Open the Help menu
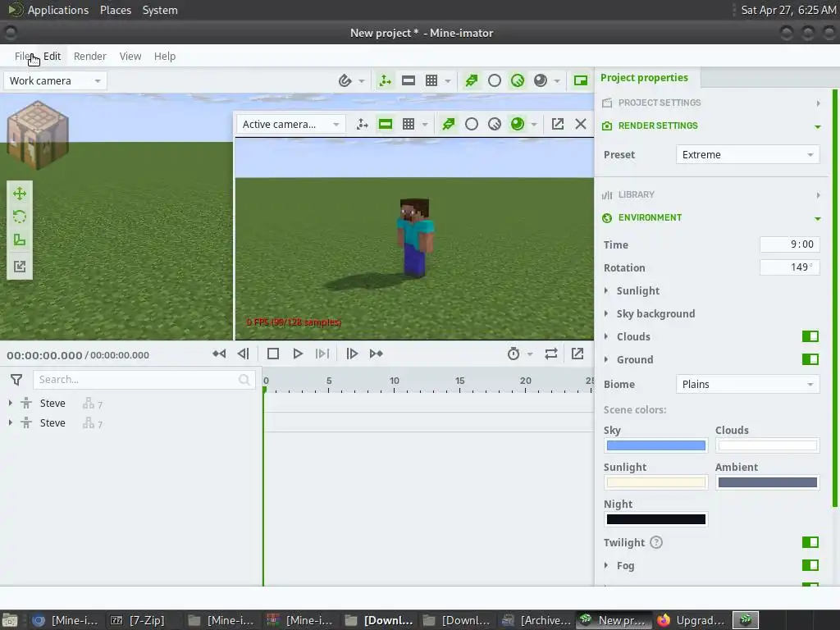 point(164,57)
